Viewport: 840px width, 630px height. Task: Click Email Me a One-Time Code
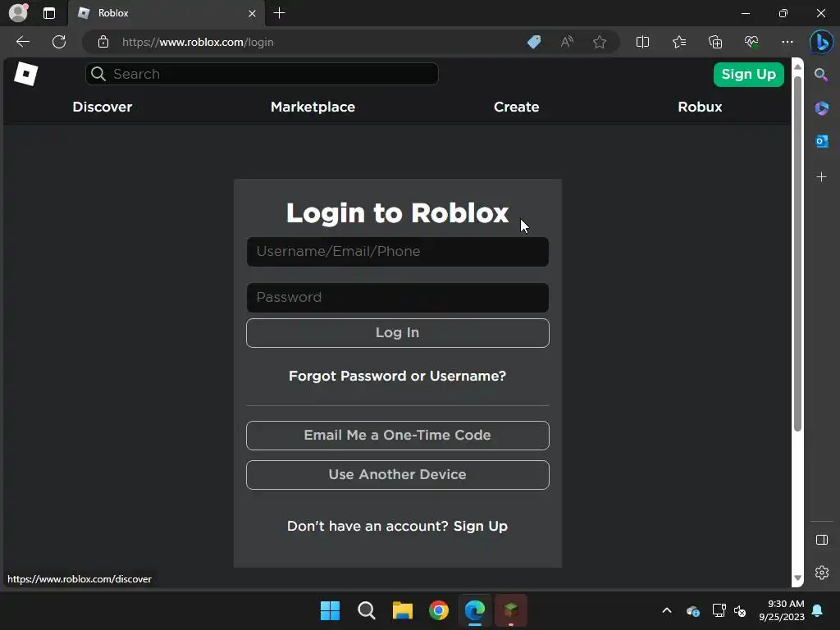398,435
